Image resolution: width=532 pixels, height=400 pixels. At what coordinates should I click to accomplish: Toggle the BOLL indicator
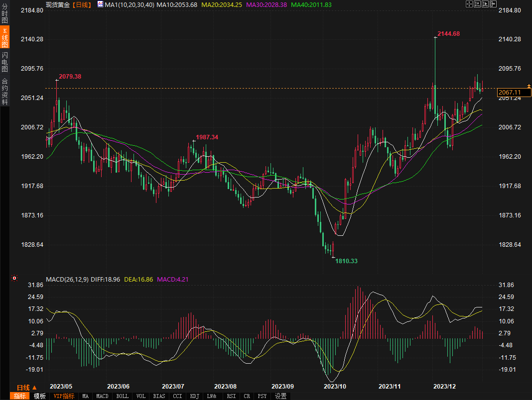click(122, 396)
